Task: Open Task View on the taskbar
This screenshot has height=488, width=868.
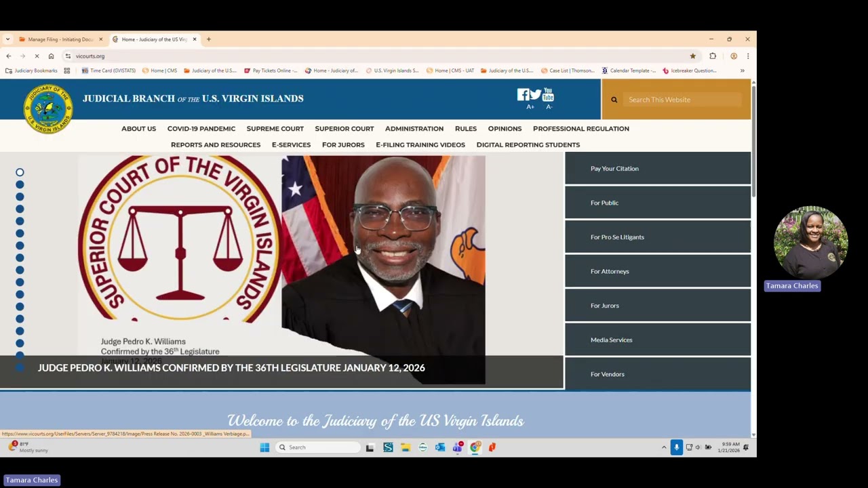Action: tap(370, 447)
